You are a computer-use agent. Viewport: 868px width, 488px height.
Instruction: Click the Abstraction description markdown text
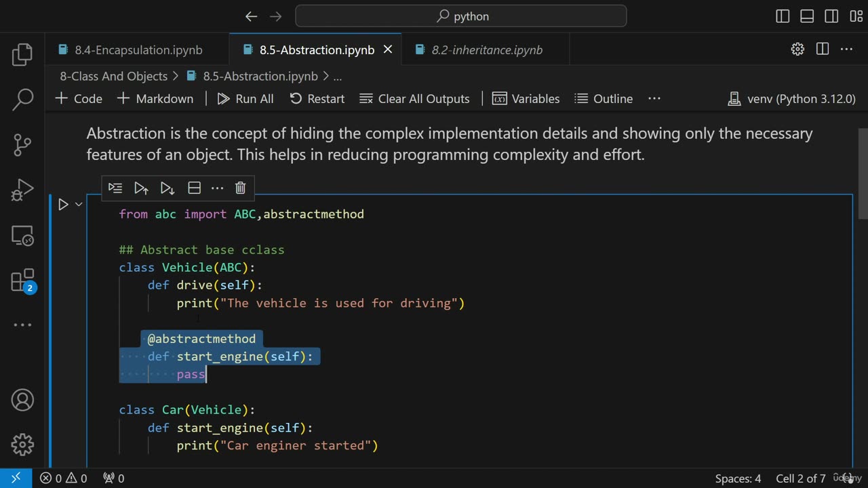tap(450, 144)
